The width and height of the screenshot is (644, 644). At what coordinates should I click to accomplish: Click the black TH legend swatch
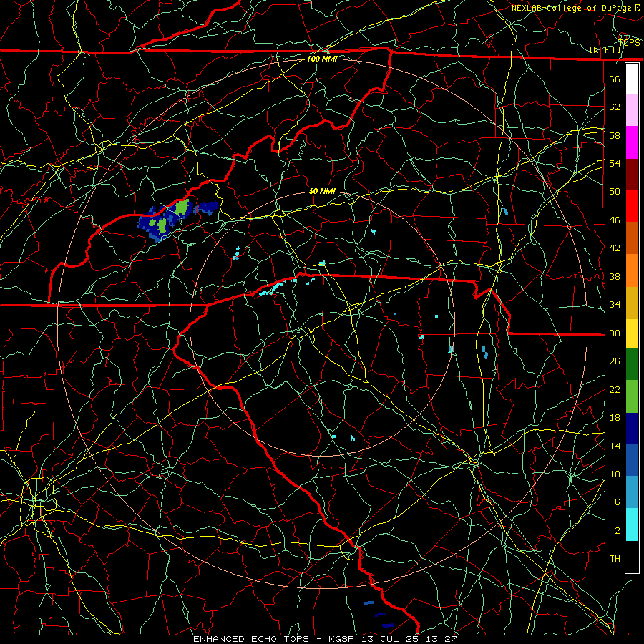click(632, 557)
